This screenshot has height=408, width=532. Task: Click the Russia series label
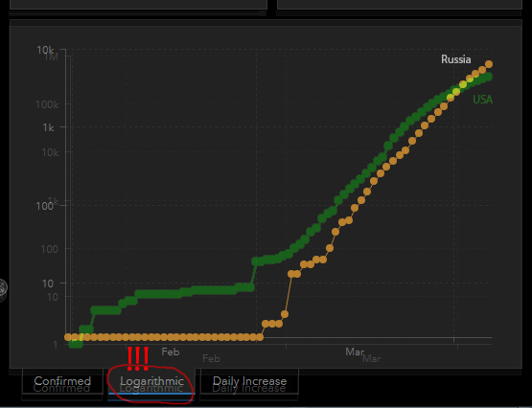[x=455, y=59]
